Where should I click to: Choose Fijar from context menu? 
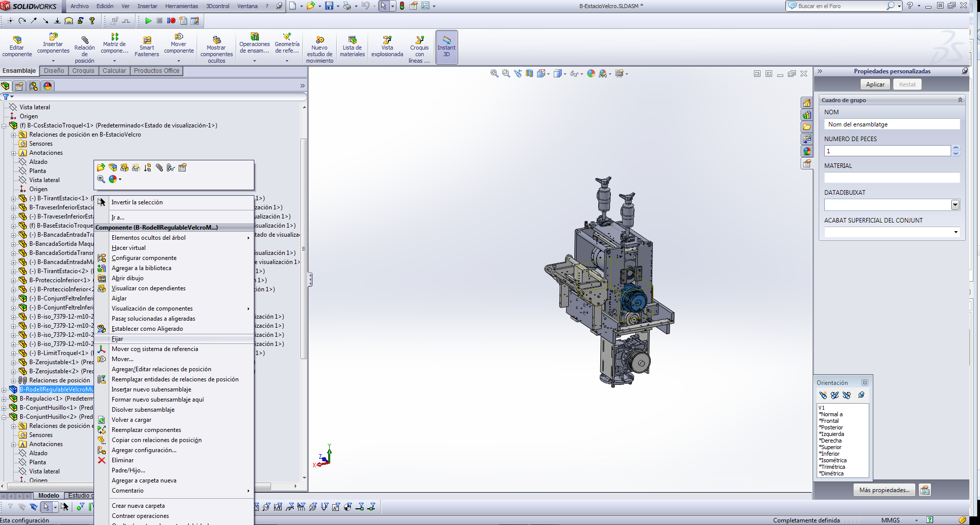point(174,339)
